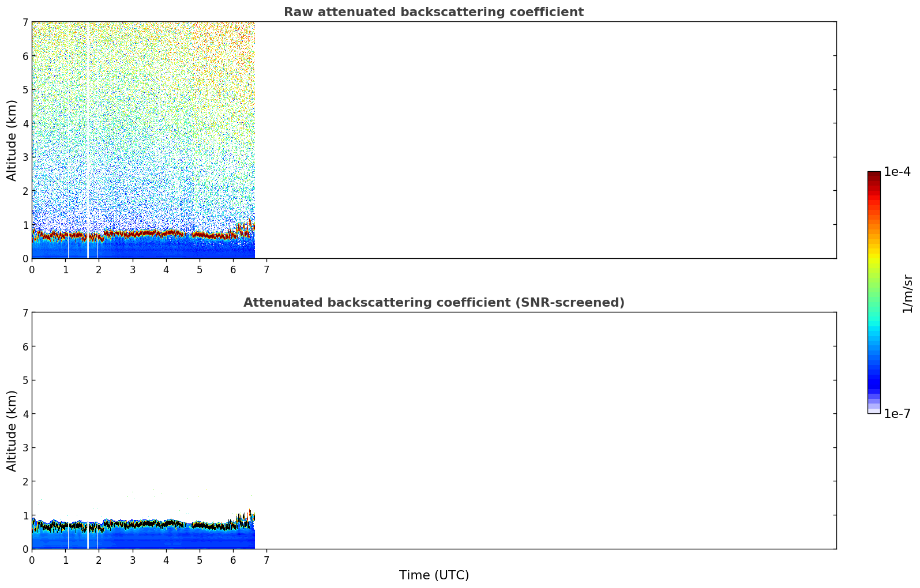920x588 pixels.
Task: Click the '1e-7' colorbar minimum label
Action: pos(897,413)
